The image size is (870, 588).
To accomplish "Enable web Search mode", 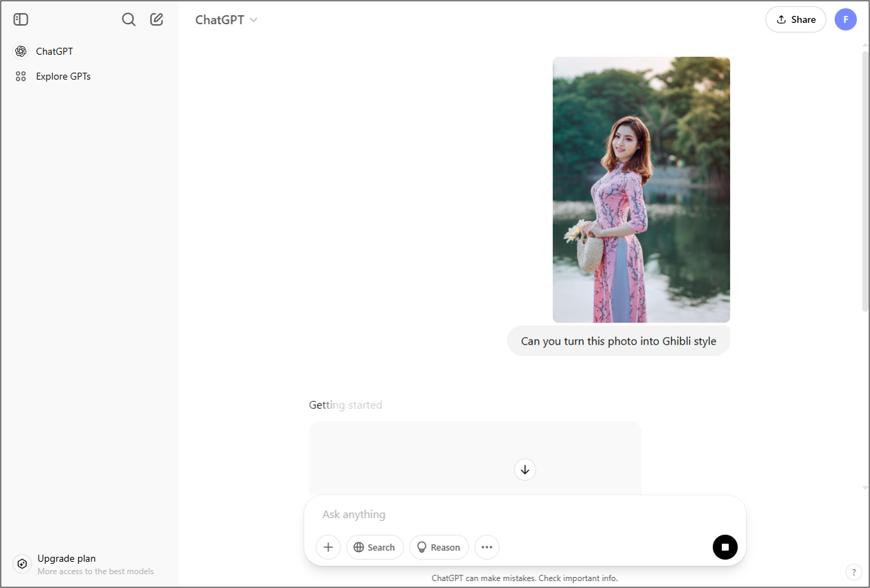I will (374, 547).
